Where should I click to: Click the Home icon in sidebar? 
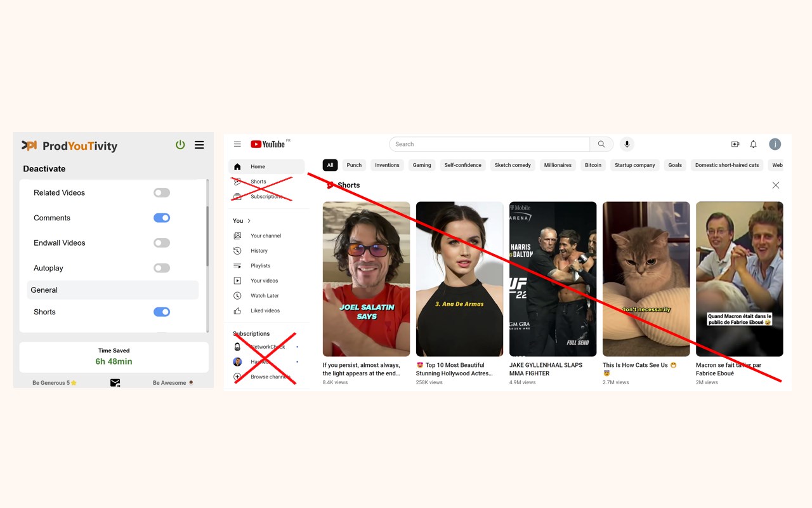tap(237, 166)
